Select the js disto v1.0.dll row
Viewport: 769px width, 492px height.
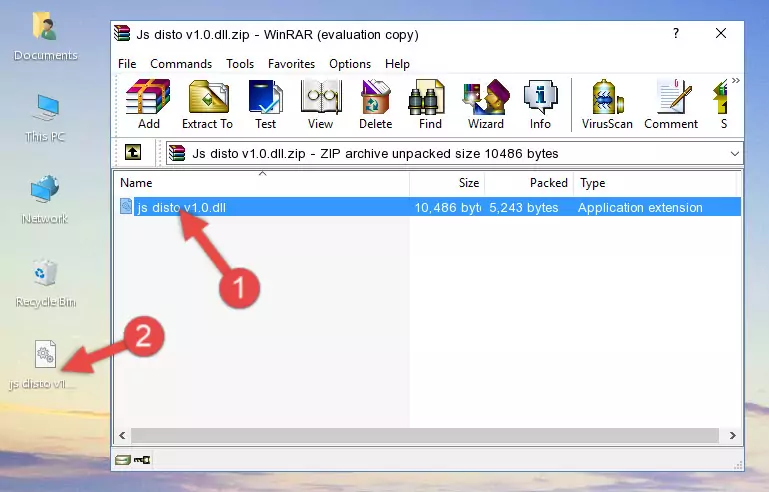pos(430,207)
